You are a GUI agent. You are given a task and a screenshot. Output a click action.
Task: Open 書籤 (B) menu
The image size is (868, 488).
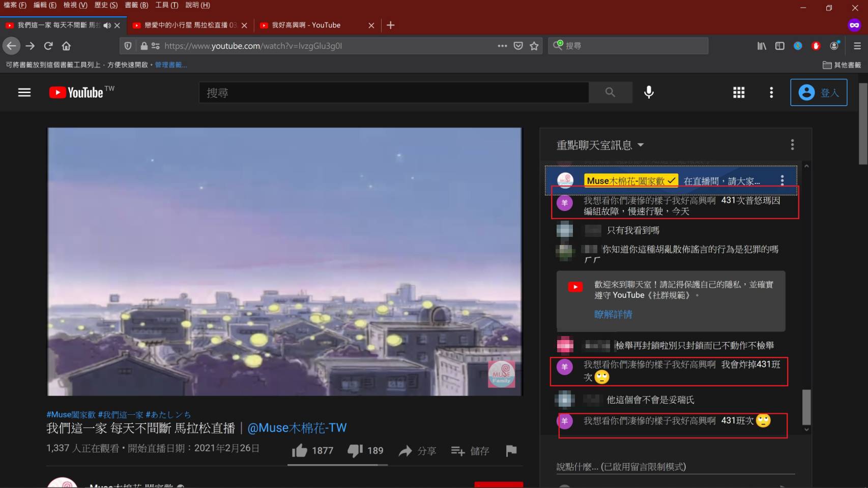pyautogui.click(x=136, y=5)
